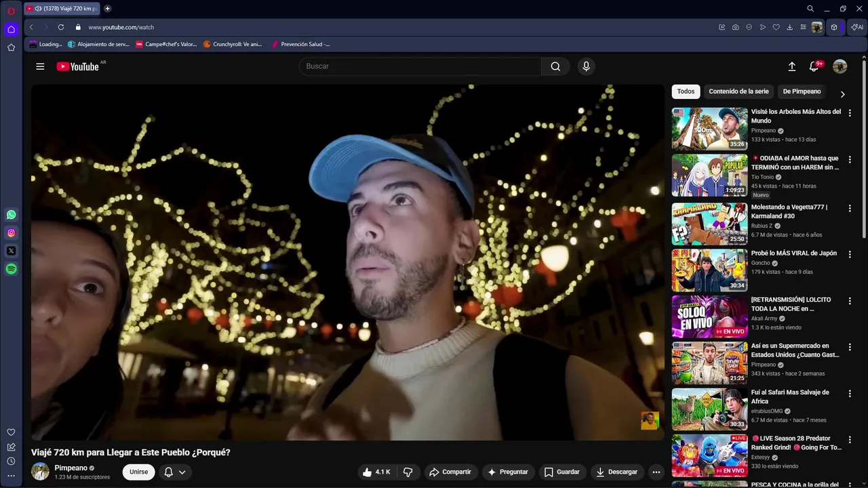
Task: Take a snapshot with camera icon
Action: [736, 27]
